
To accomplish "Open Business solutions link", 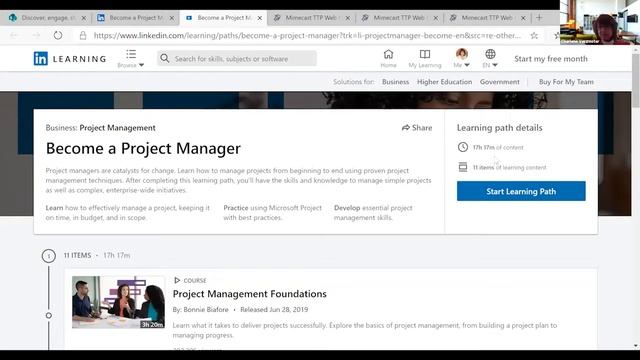I will [x=395, y=82].
